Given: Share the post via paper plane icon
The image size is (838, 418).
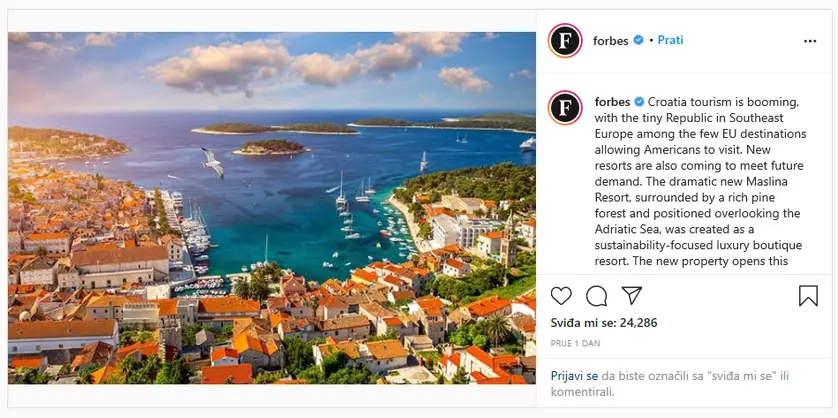Looking at the screenshot, I should [632, 296].
